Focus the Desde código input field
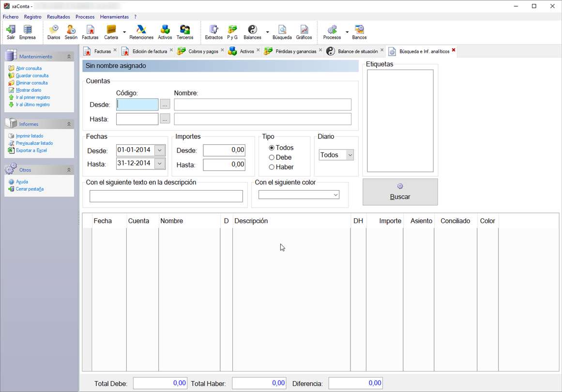 click(137, 105)
